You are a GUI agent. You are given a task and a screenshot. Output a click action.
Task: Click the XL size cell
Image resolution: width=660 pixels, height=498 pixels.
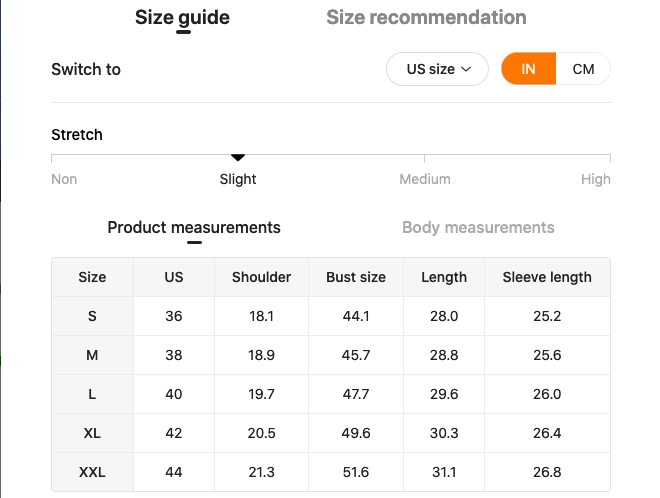coord(92,433)
